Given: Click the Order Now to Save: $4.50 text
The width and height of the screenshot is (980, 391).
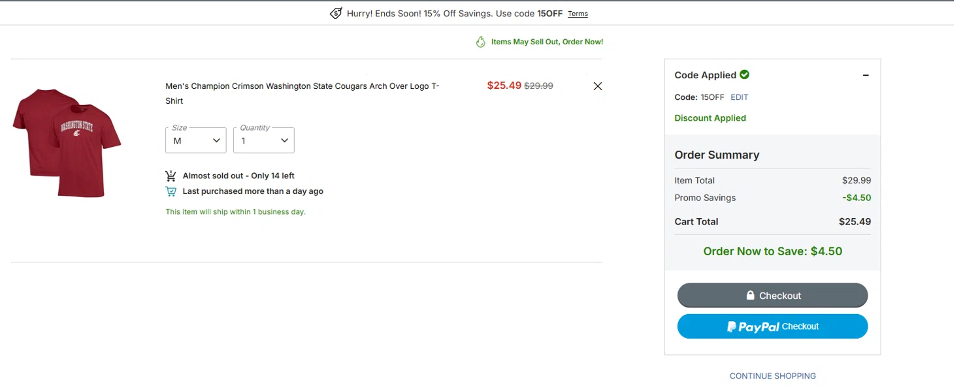Looking at the screenshot, I should (x=772, y=251).
